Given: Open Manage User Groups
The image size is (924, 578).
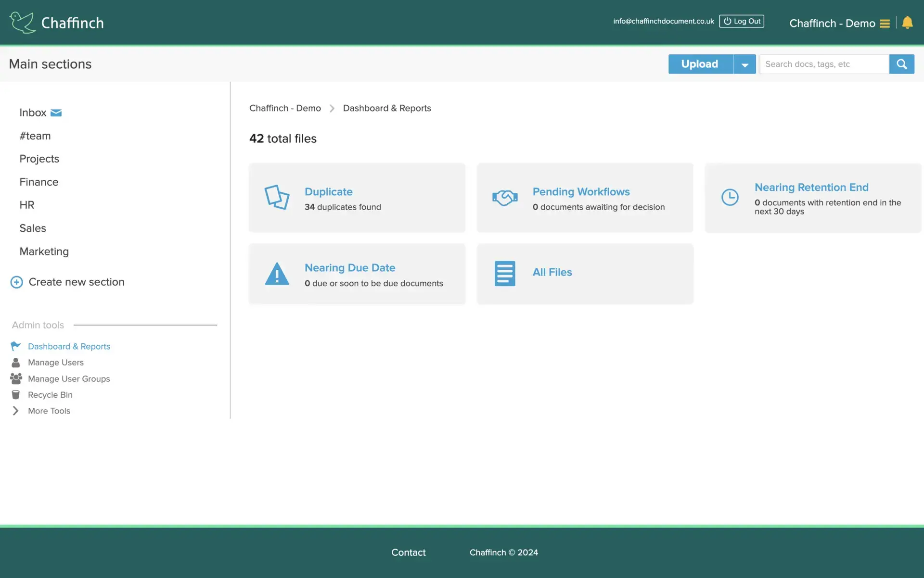Looking at the screenshot, I should click(x=69, y=379).
